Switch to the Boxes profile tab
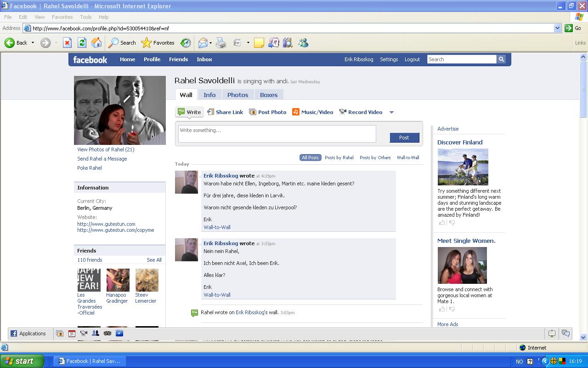588x368 pixels. (x=269, y=95)
